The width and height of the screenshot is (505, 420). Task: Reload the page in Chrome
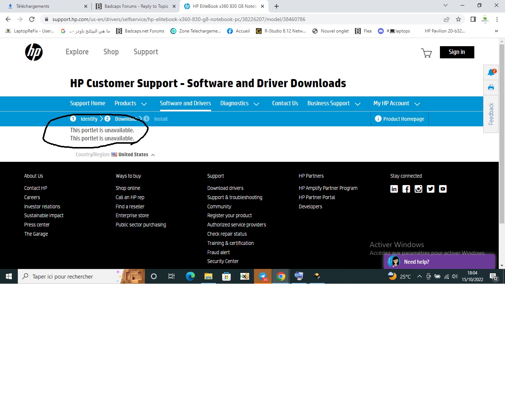point(32,19)
